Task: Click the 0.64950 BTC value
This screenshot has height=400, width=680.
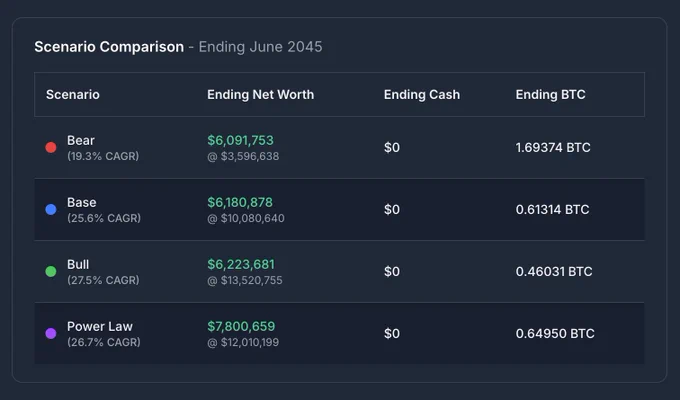Action: (x=555, y=334)
